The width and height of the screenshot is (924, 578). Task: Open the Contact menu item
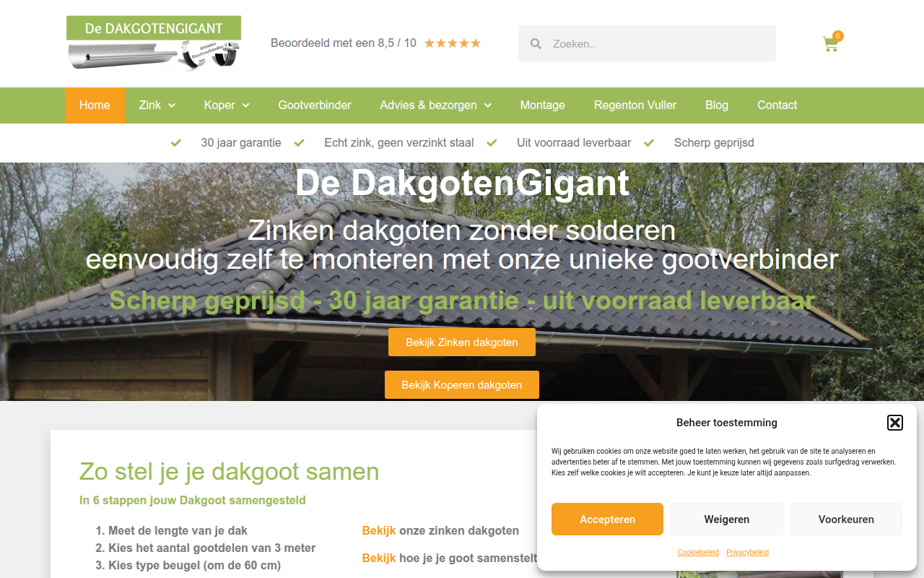click(x=777, y=105)
